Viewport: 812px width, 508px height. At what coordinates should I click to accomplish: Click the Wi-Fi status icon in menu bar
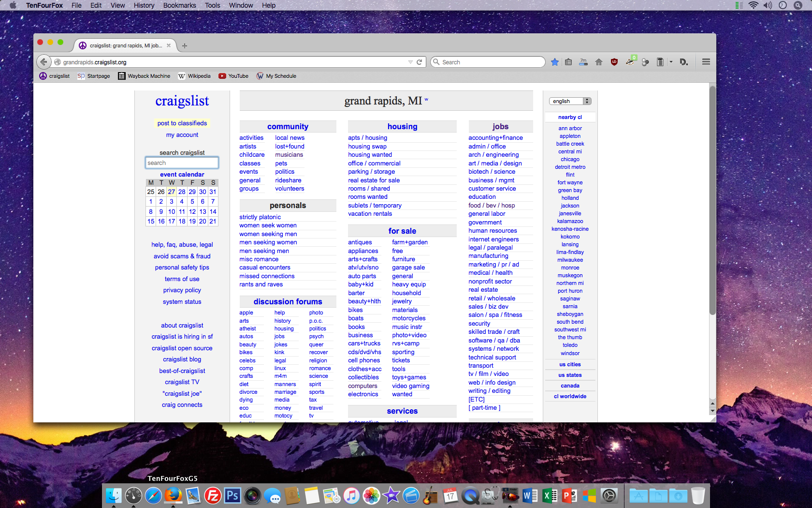point(753,5)
